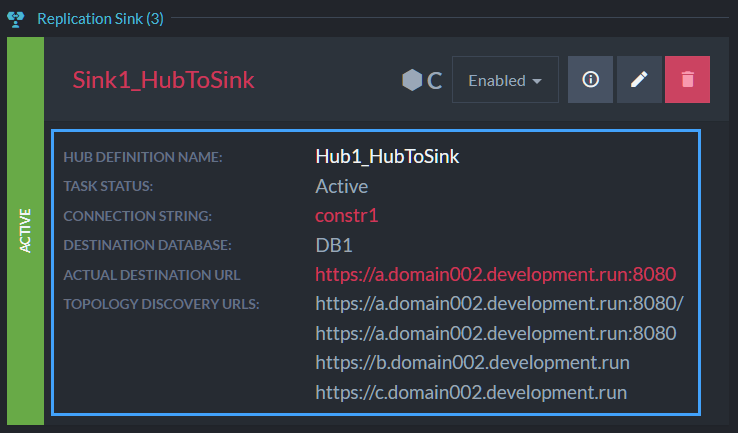
Task: Click the b.domain002.development.run discovery URL
Action: click(x=473, y=363)
